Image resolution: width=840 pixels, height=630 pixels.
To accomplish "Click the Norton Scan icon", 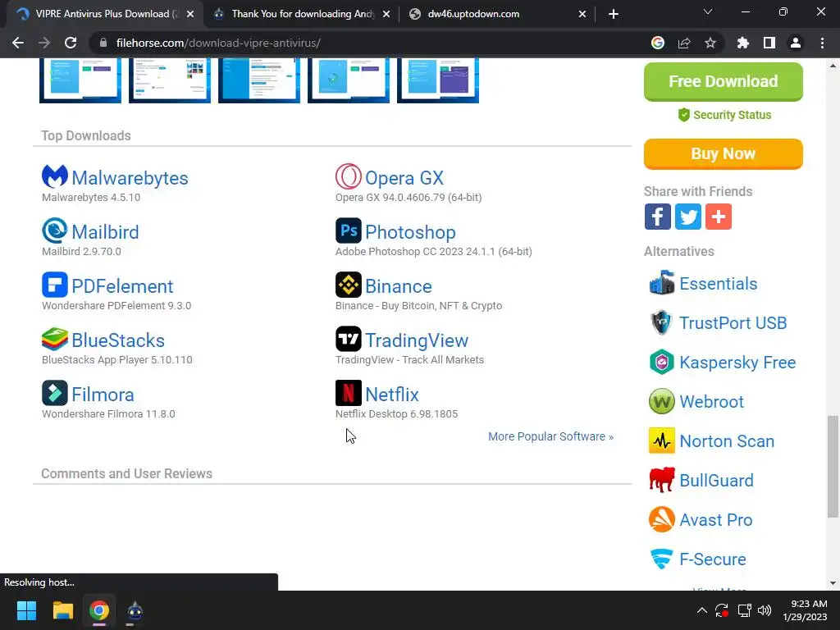I will [662, 441].
